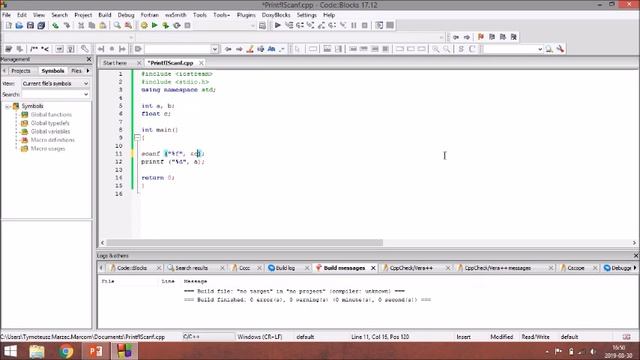This screenshot has height=360, width=640.
Task: Insert doxygen block comment icon
Action: [x=34, y=49]
